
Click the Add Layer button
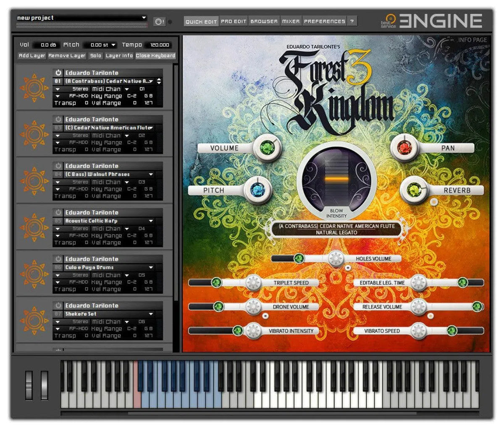(32, 55)
